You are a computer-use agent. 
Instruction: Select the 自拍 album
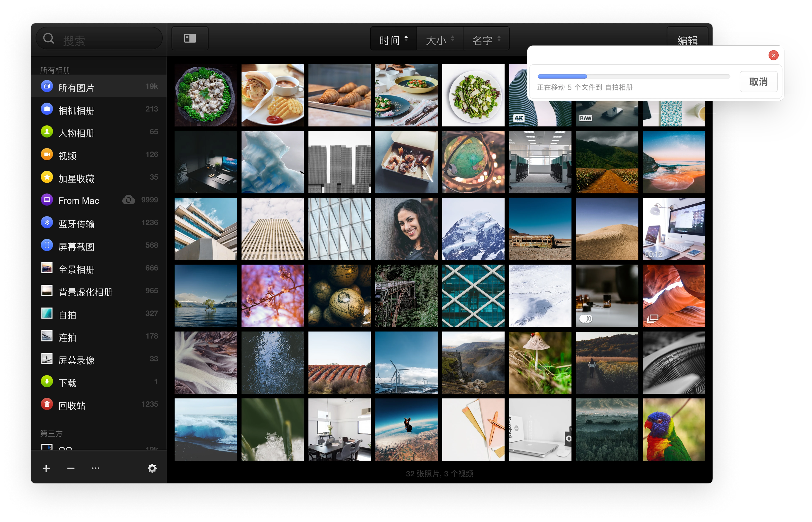(x=99, y=314)
